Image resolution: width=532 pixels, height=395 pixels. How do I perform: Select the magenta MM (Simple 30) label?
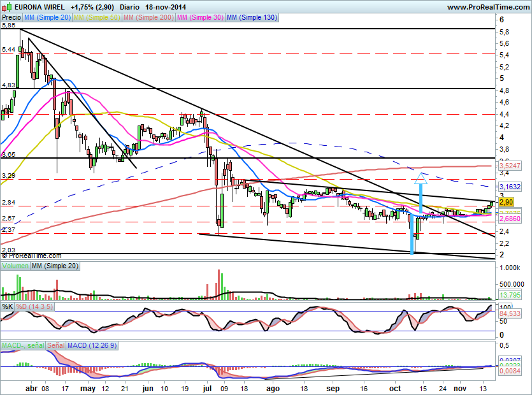coord(199,18)
